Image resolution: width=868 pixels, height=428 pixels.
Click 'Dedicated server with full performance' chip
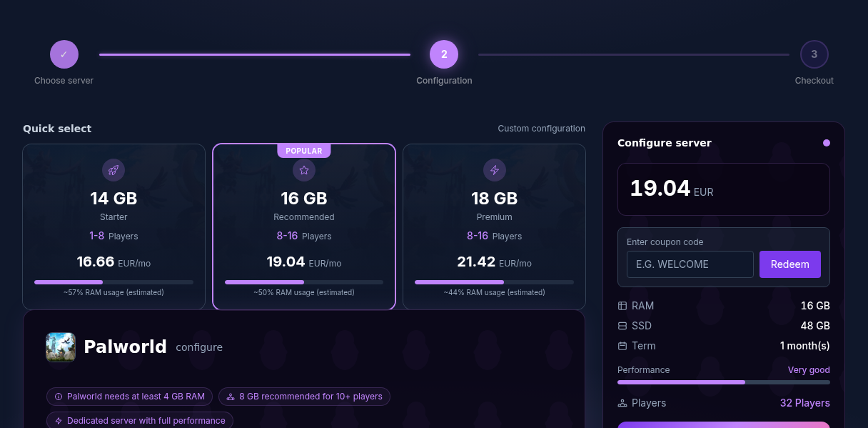(140, 421)
